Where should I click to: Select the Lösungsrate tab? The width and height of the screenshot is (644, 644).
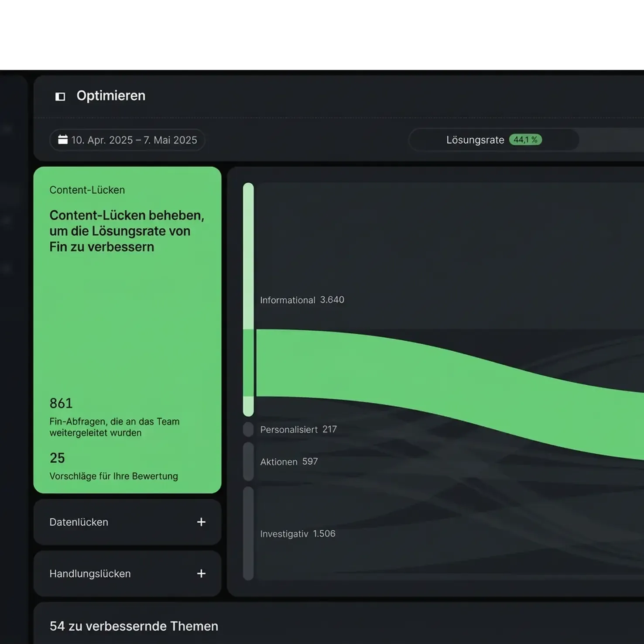pos(494,140)
